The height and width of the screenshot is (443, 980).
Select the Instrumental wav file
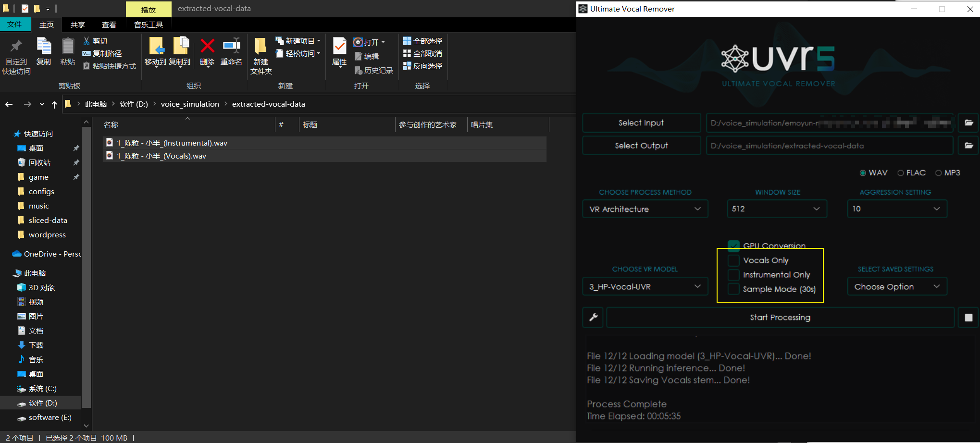point(172,143)
